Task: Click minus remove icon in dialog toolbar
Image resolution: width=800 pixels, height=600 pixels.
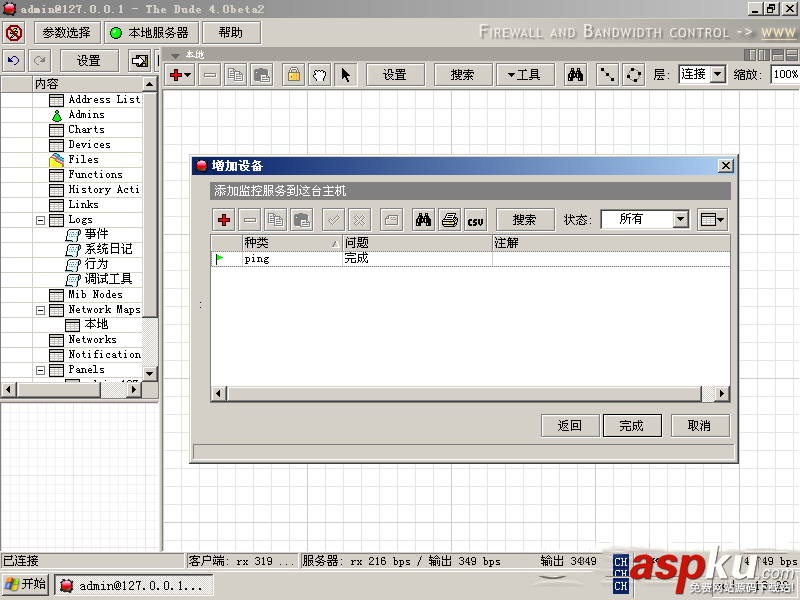Action: (x=249, y=220)
